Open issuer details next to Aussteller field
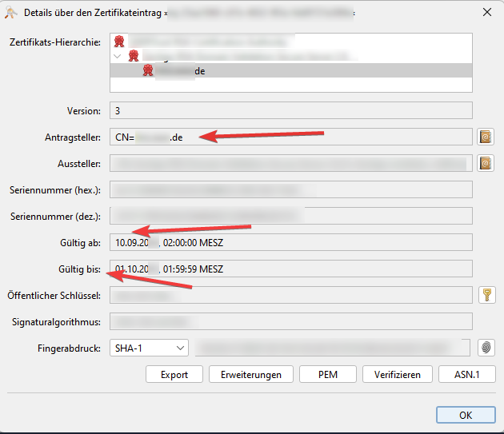 click(485, 164)
